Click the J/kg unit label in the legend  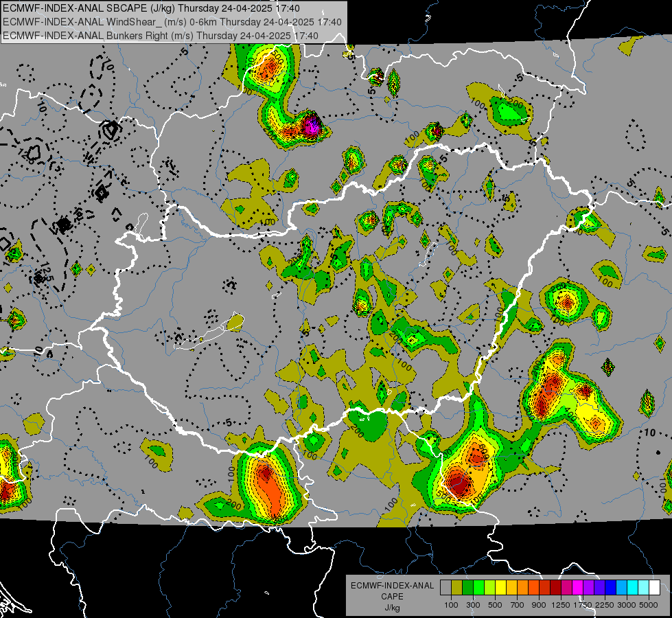392,608
